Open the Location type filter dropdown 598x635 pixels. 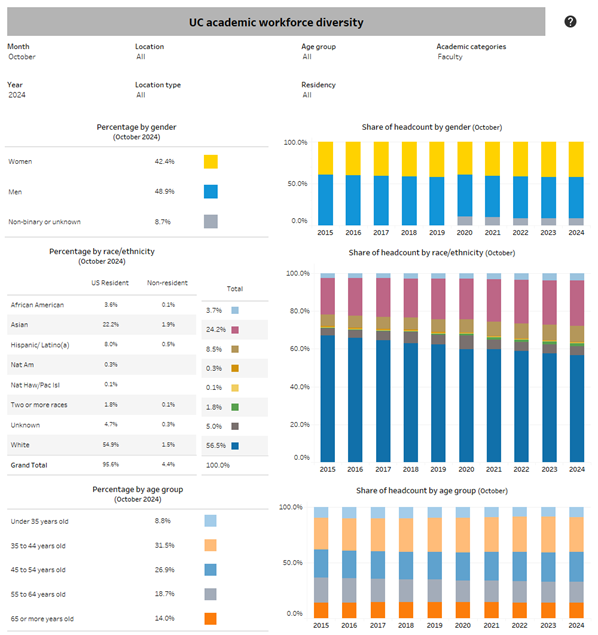(140, 95)
